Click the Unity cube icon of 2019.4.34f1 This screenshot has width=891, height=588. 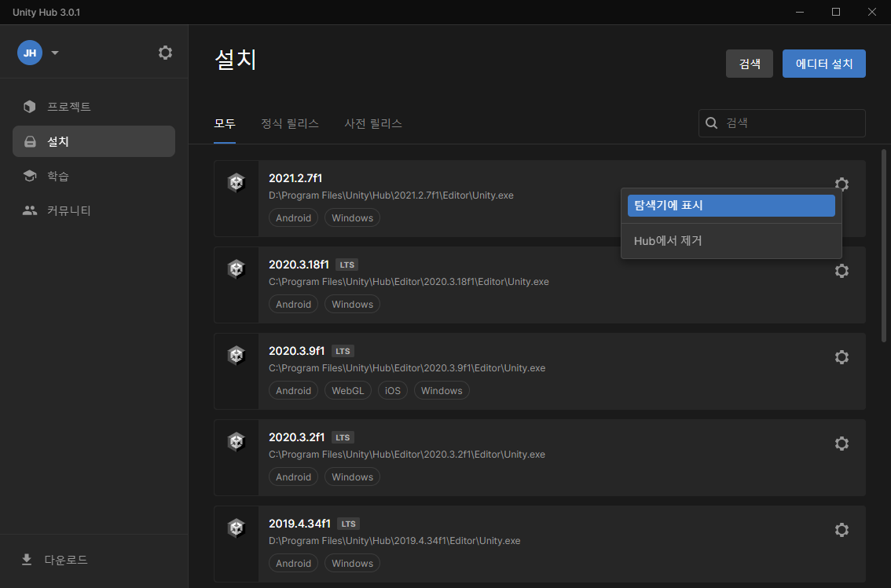[236, 528]
